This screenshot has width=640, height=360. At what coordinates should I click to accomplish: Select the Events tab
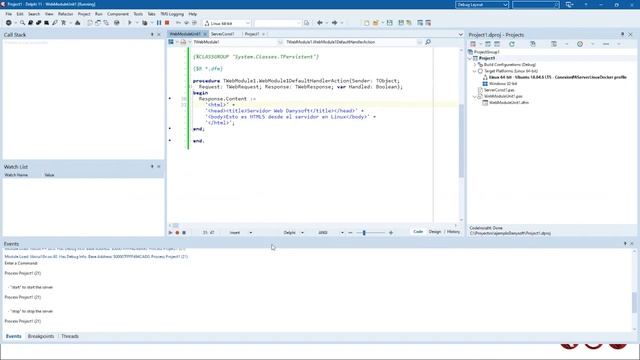click(13, 336)
